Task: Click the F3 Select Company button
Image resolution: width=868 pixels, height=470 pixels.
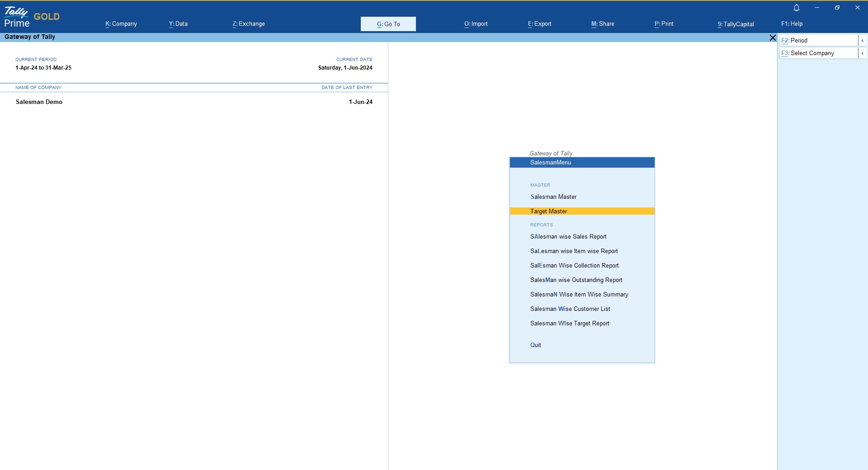Action: pyautogui.click(x=818, y=53)
